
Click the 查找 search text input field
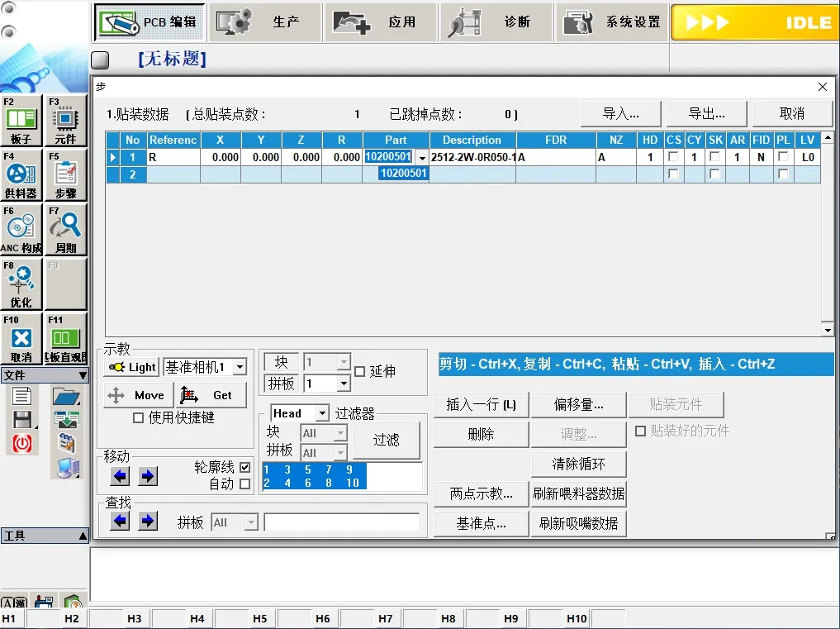[341, 522]
